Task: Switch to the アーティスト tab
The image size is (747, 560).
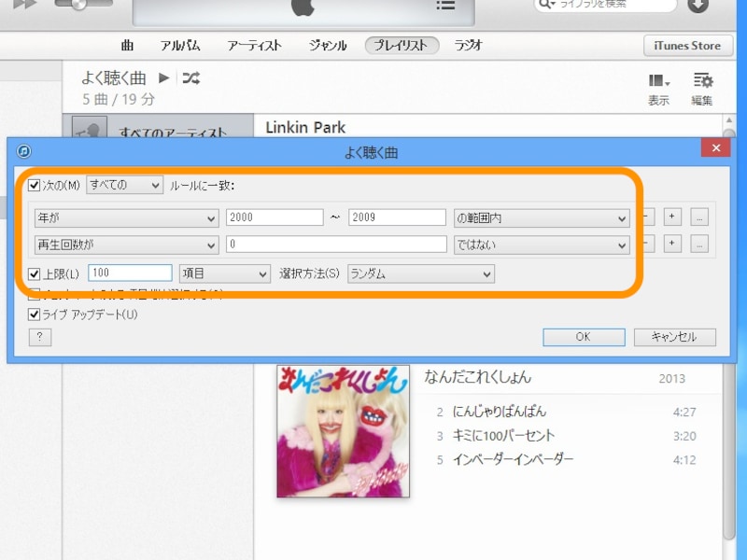Action: pos(254,45)
